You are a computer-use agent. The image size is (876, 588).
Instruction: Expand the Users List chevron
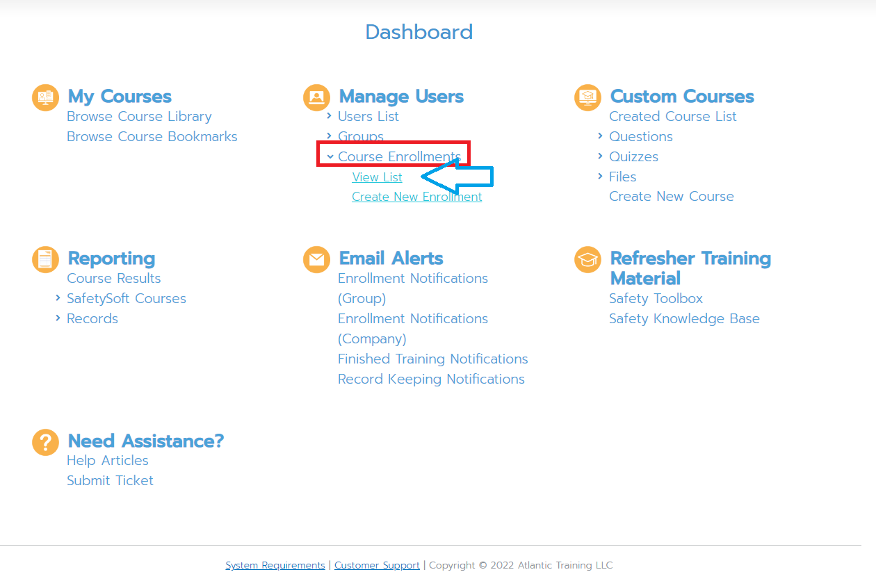point(330,116)
